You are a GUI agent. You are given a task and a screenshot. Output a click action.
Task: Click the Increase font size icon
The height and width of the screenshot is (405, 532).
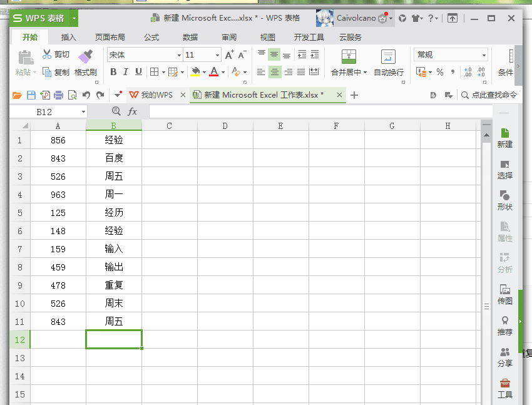[x=229, y=54]
